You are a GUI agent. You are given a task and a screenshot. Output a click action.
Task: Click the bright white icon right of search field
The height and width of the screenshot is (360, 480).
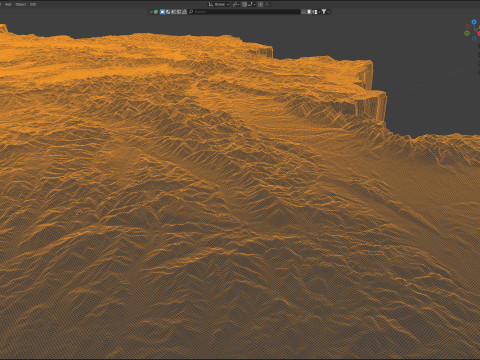309,12
